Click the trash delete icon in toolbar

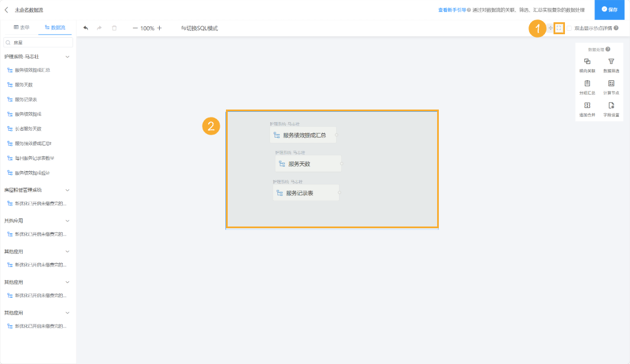(x=114, y=28)
